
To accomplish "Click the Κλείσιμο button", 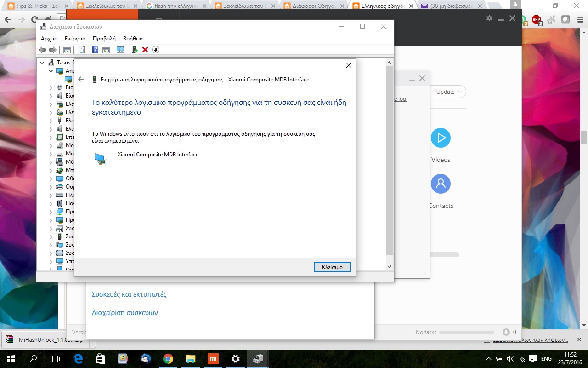I will pos(332,267).
